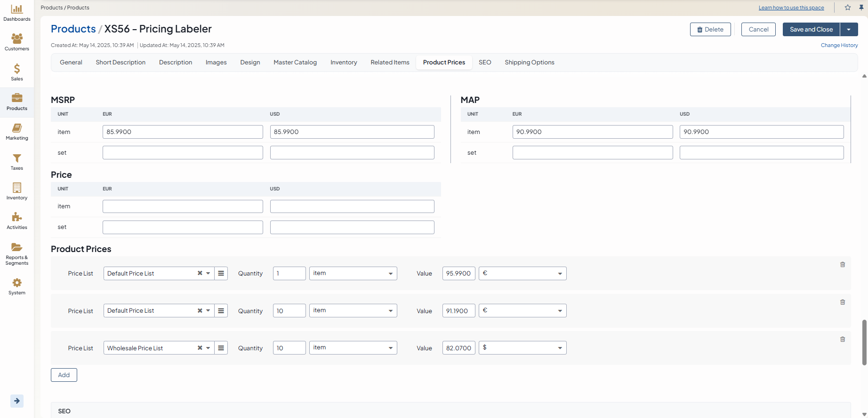Clear the first Default Price List selection
The image size is (868, 418).
pos(200,273)
